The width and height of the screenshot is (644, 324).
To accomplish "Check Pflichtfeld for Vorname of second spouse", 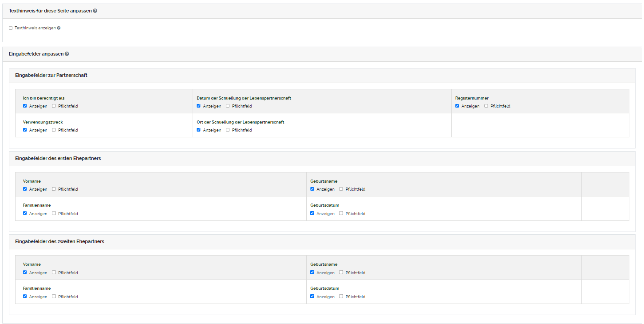I will point(53,272).
